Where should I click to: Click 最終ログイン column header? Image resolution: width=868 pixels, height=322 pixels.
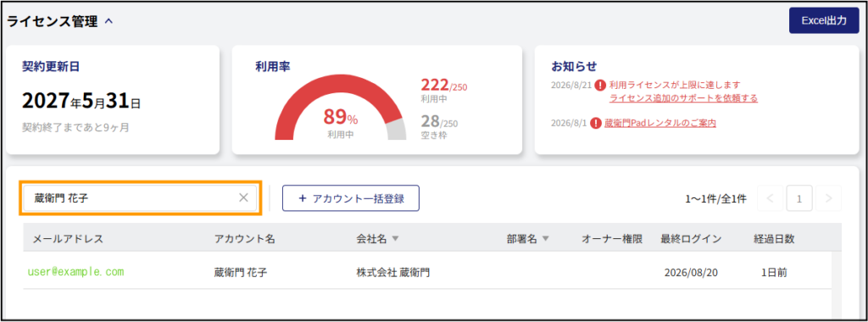click(x=691, y=239)
